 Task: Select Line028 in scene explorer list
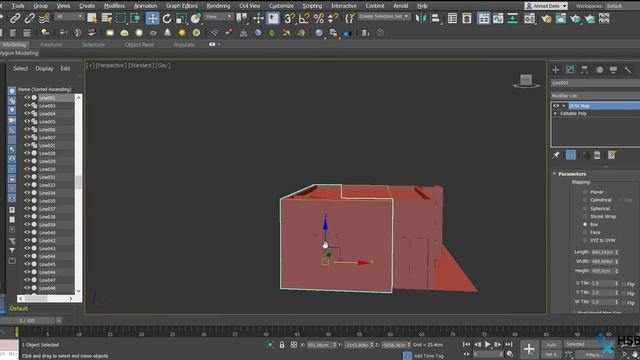point(48,153)
